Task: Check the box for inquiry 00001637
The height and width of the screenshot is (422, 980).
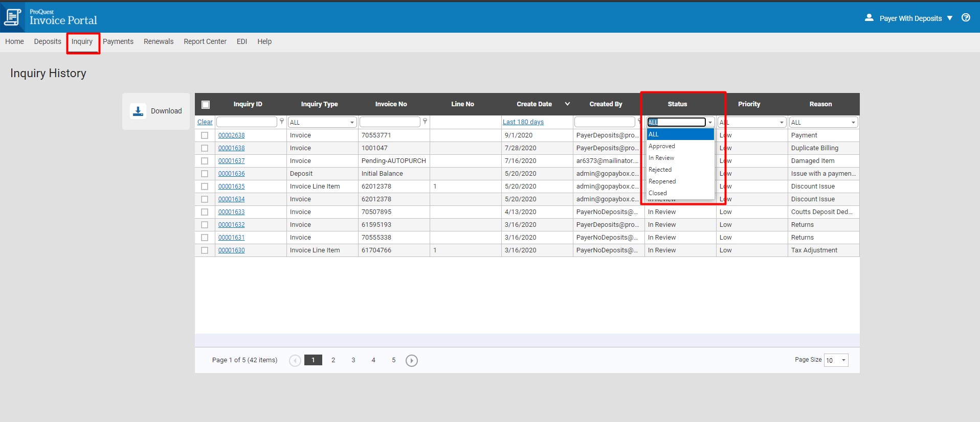Action: click(x=205, y=161)
